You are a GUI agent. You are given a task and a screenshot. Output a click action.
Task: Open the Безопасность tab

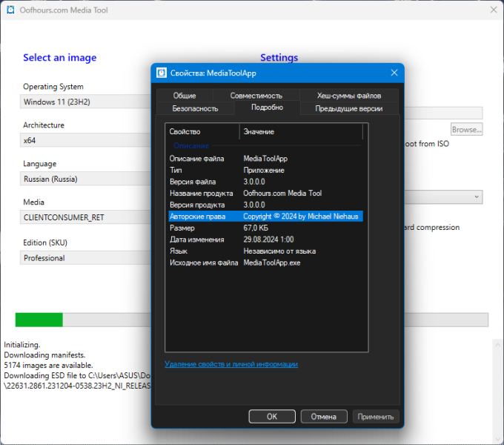195,108
